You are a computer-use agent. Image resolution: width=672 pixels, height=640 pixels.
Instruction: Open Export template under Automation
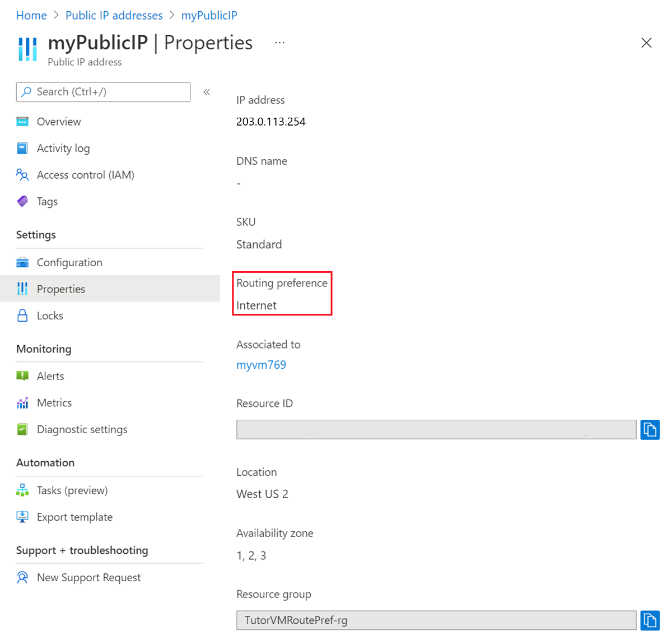[74, 517]
